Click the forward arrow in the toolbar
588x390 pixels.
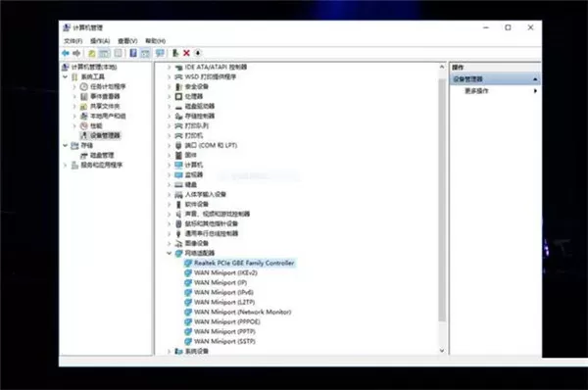click(76, 53)
